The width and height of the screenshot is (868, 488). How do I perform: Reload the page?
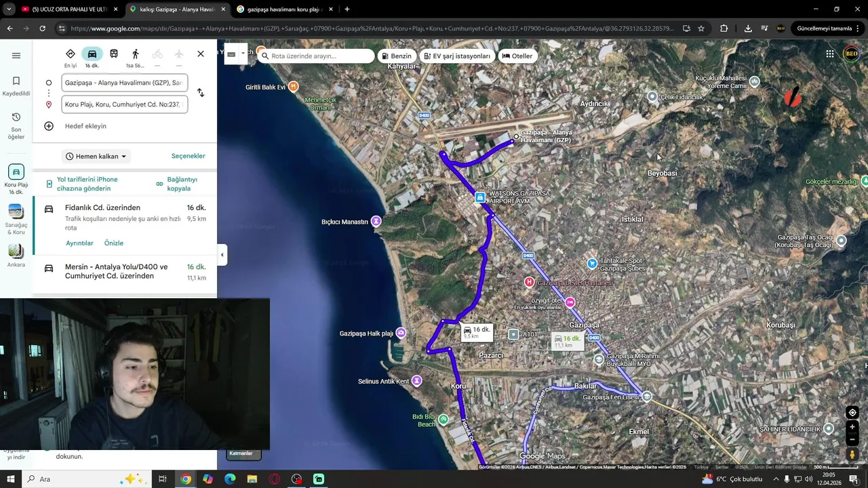42,28
